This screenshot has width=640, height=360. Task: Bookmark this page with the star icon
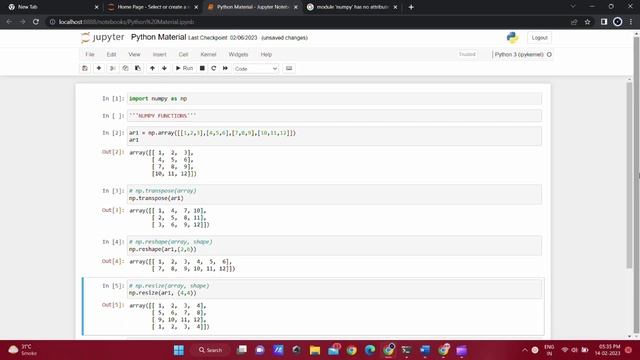[587, 22]
